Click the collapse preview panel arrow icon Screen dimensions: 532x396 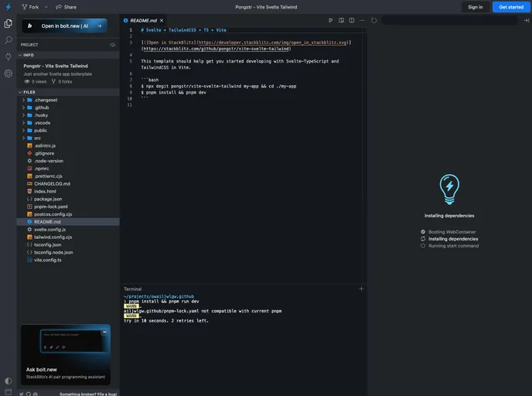(527, 20)
